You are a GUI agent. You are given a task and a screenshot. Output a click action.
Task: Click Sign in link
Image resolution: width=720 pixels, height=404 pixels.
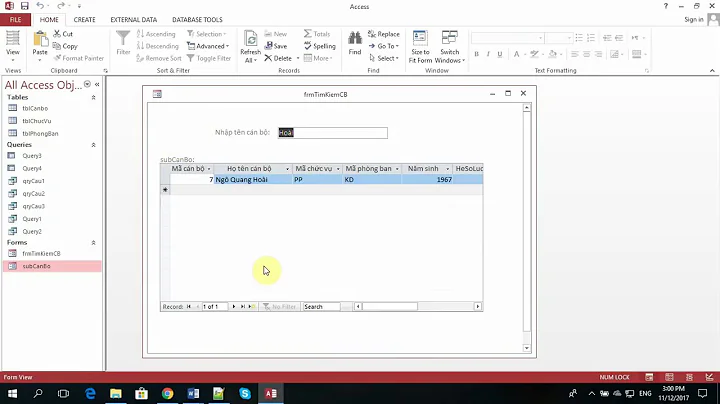pos(694,19)
